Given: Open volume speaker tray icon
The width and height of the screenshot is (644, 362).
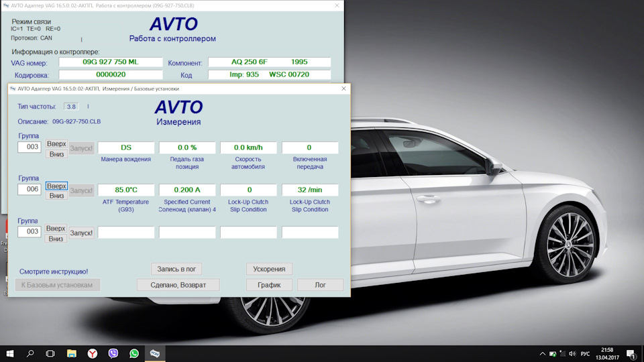Looking at the screenshot, I should coord(572,354).
